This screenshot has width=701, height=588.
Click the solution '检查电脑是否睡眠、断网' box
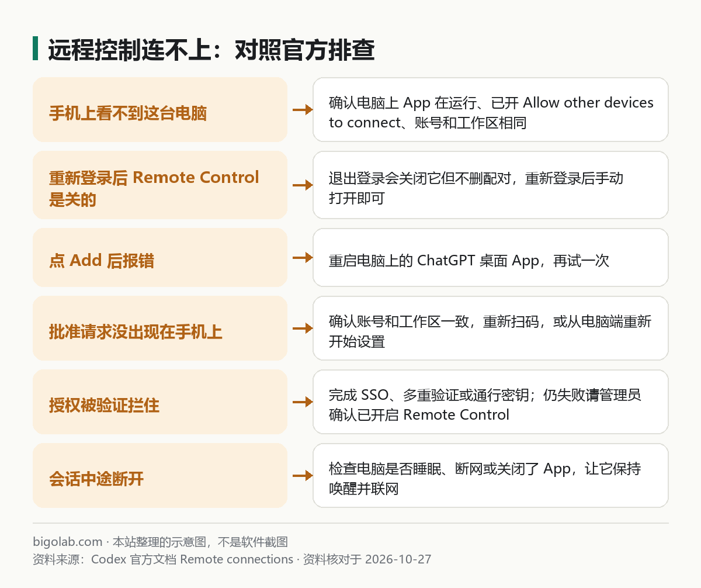point(491,475)
